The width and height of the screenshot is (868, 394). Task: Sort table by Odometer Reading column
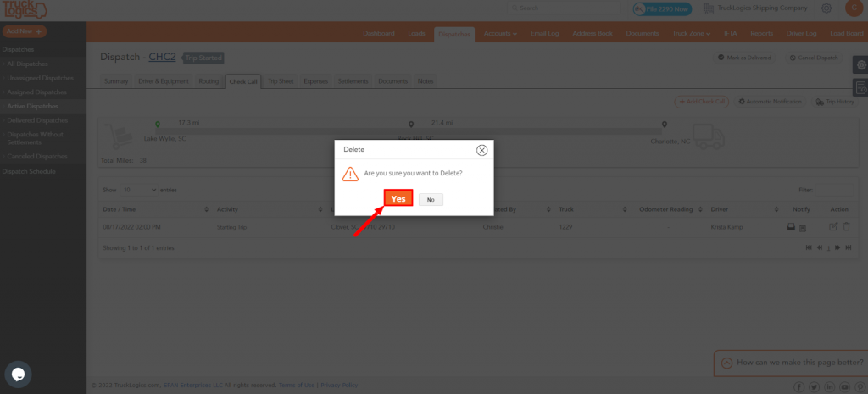[x=670, y=210]
